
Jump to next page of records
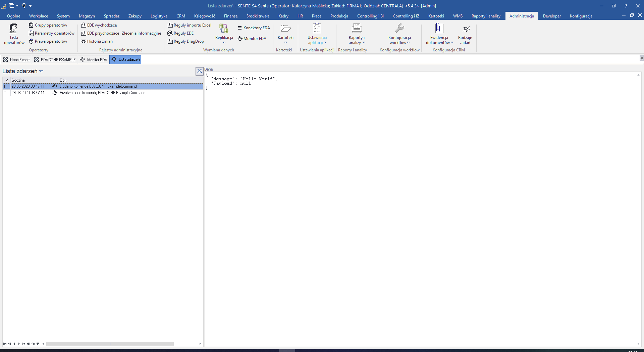pos(23,344)
